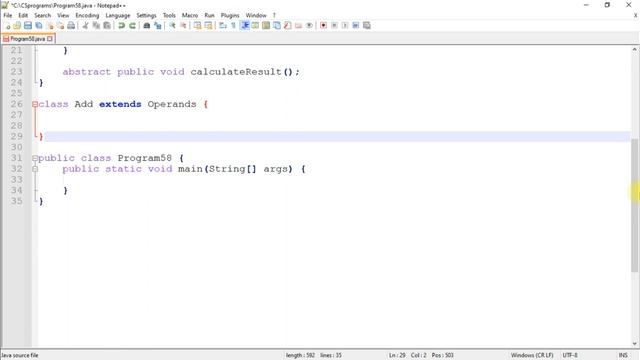Click the Zoom Out toolbar icon
The image size is (640, 360).
(x=183, y=26)
